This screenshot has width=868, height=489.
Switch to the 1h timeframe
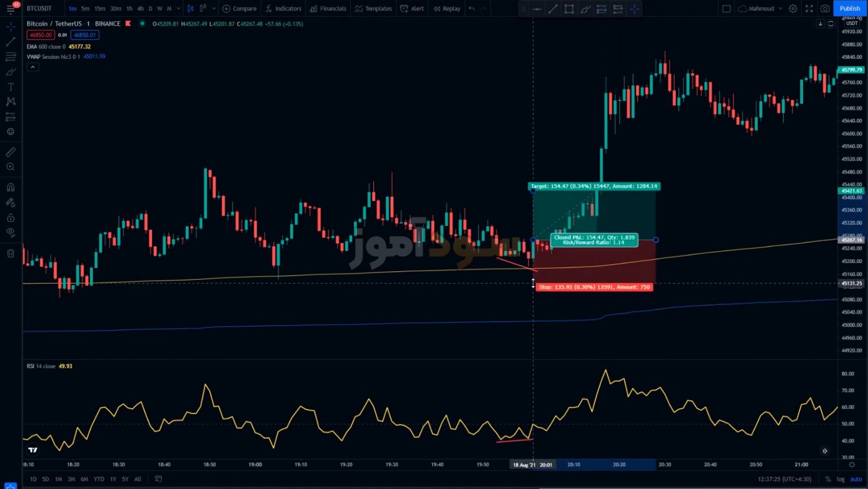129,9
